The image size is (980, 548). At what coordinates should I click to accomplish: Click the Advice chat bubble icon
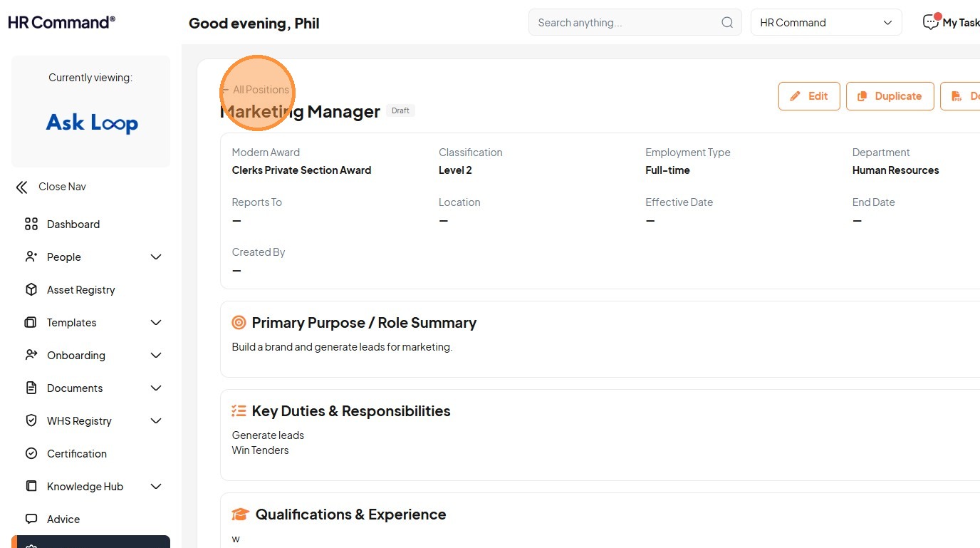pos(31,519)
